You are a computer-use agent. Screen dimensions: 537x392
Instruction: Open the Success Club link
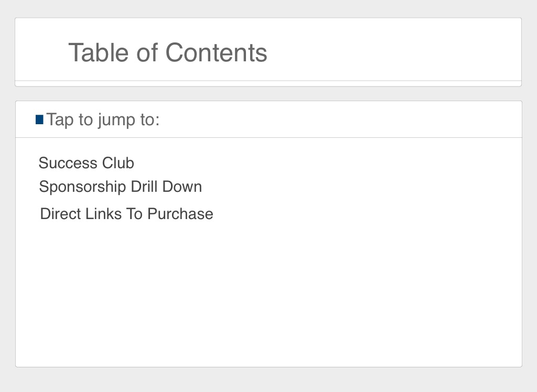[x=87, y=163]
